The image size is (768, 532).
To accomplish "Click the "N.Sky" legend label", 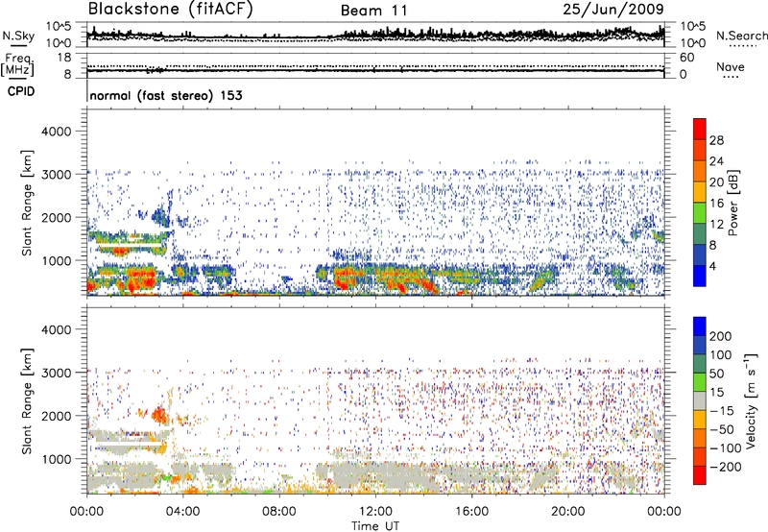I will (18, 36).
